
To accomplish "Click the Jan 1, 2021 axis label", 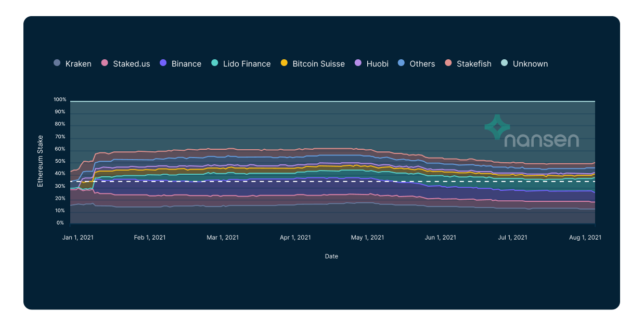I will tap(78, 237).
